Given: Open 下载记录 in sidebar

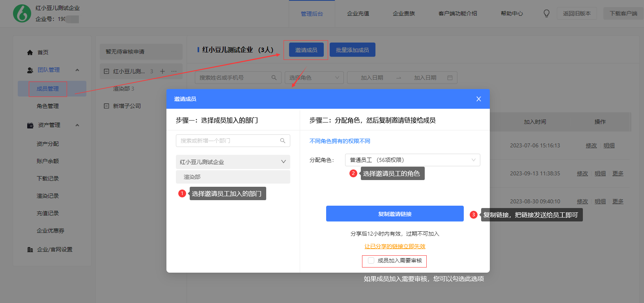Looking at the screenshot, I should click(48, 178).
